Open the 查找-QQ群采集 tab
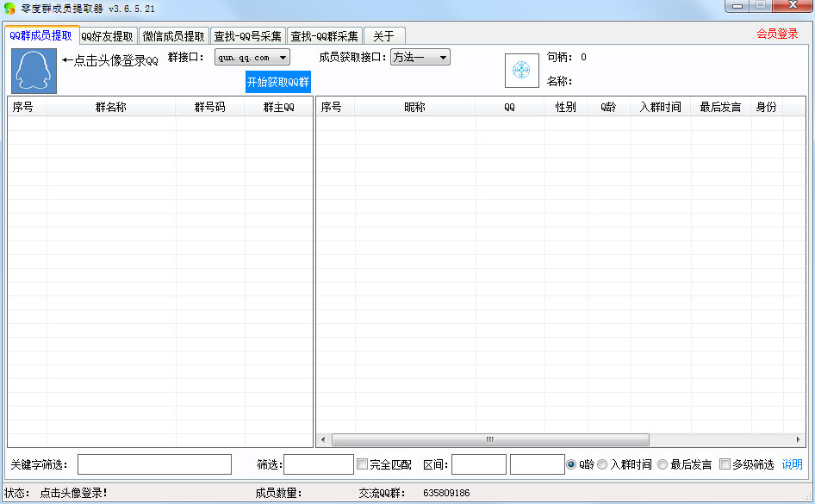The image size is (815, 504). [324, 36]
